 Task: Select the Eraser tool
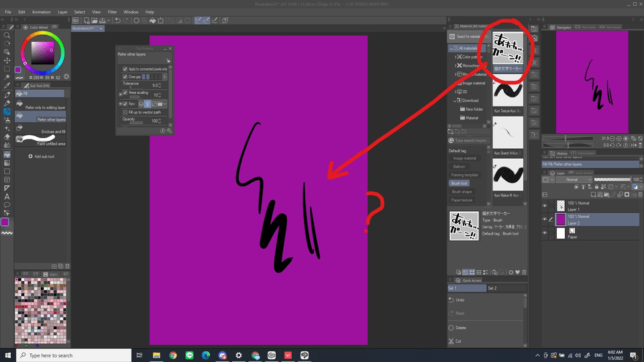[7, 137]
